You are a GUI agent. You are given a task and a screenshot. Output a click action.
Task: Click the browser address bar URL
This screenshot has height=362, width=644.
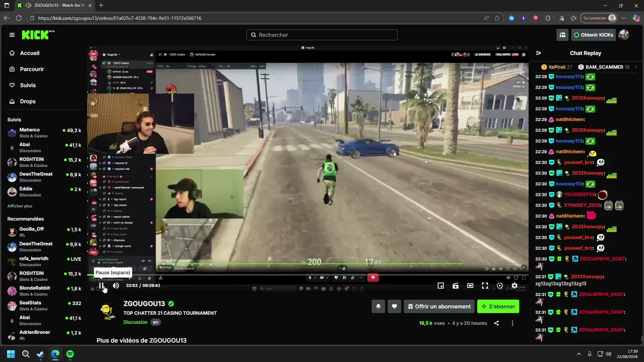[x=120, y=18]
